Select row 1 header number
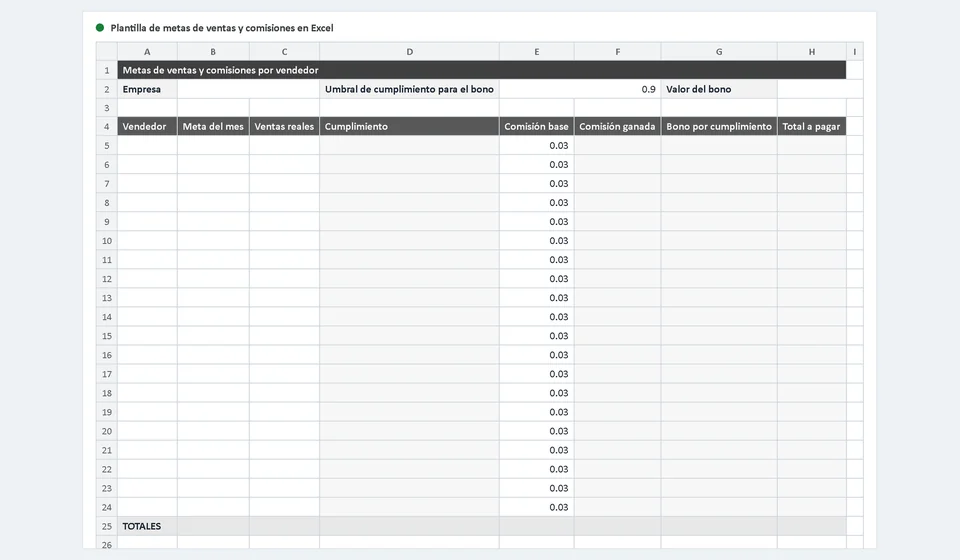The width and height of the screenshot is (960, 560). pyautogui.click(x=107, y=70)
